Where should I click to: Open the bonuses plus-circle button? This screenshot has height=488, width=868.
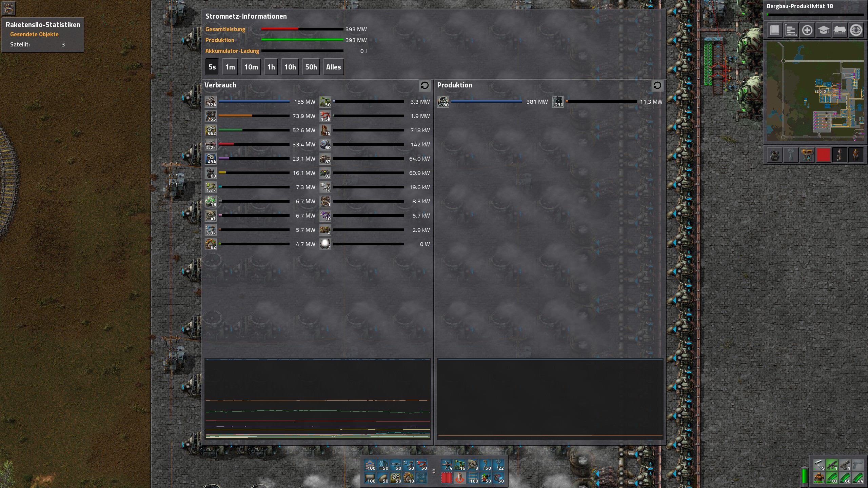[x=807, y=30]
